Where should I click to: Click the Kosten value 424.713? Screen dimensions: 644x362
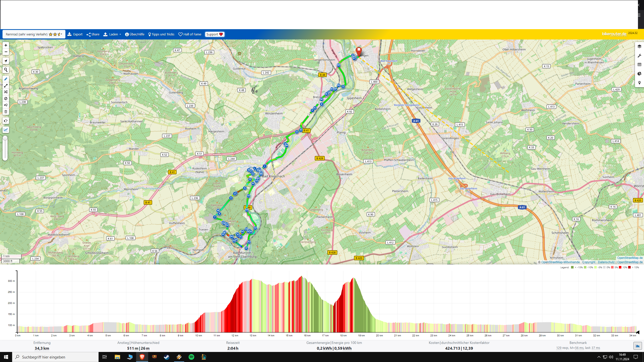tap(453, 348)
